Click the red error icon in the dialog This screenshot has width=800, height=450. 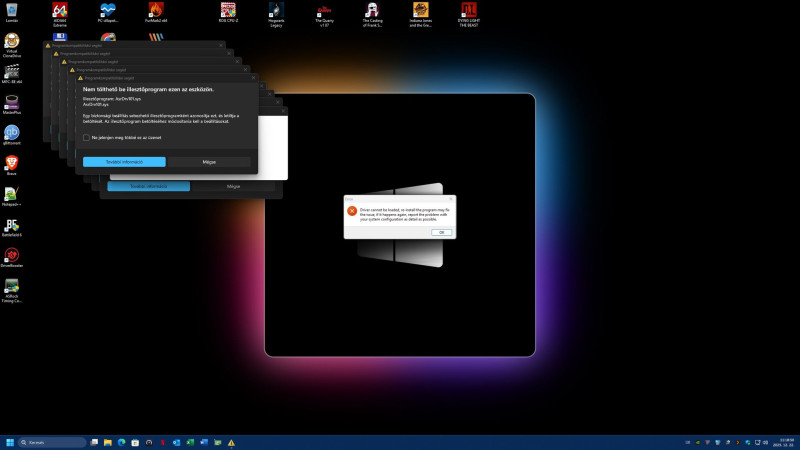352,211
